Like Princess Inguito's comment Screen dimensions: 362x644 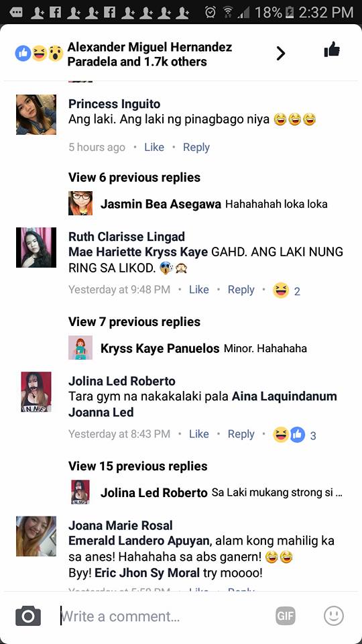tap(154, 147)
